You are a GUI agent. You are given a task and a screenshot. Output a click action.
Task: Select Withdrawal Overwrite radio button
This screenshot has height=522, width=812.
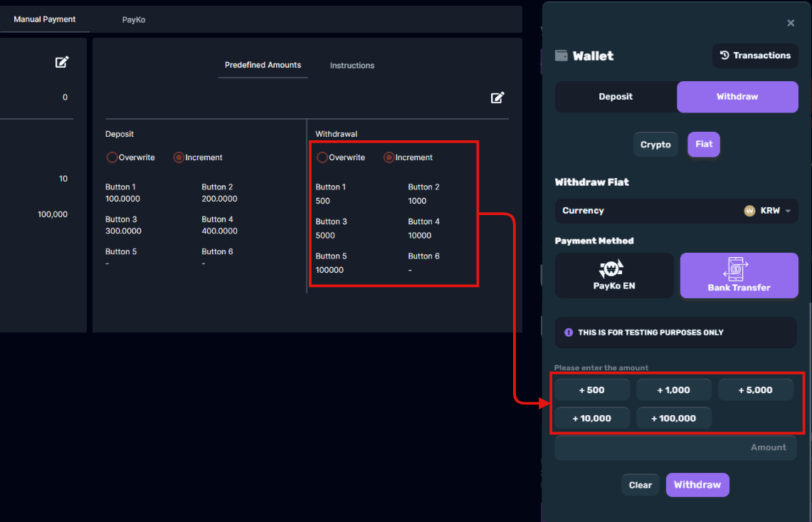pos(322,157)
